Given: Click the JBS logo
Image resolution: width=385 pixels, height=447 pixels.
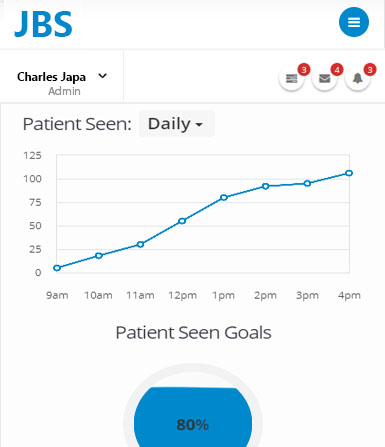Looking at the screenshot, I should pyautogui.click(x=43, y=23).
